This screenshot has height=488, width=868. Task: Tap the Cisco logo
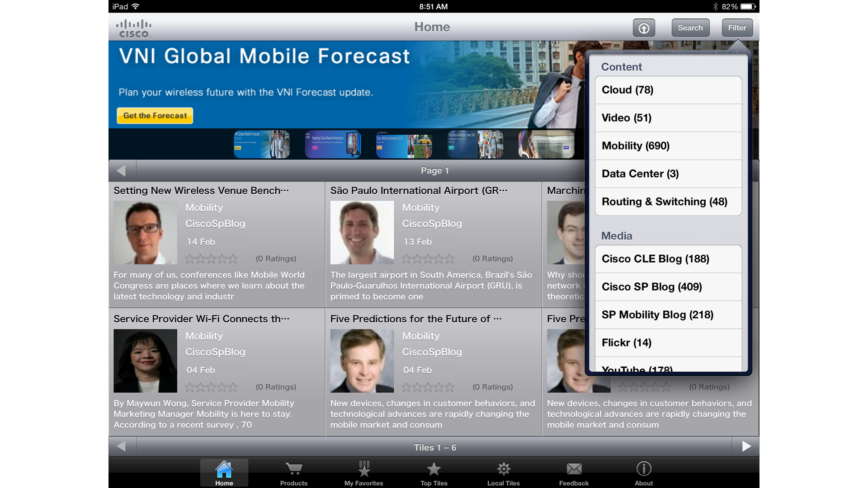point(134,28)
